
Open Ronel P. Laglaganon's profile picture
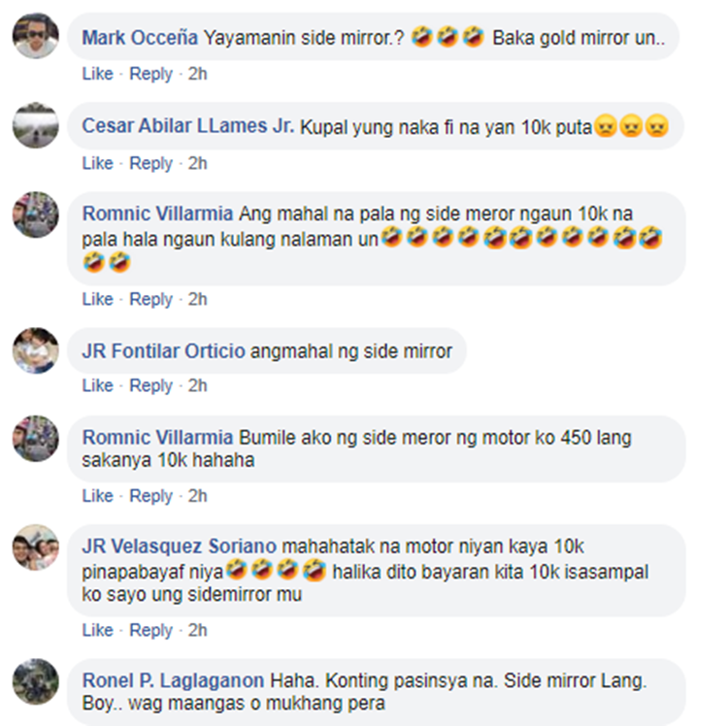coord(36,681)
